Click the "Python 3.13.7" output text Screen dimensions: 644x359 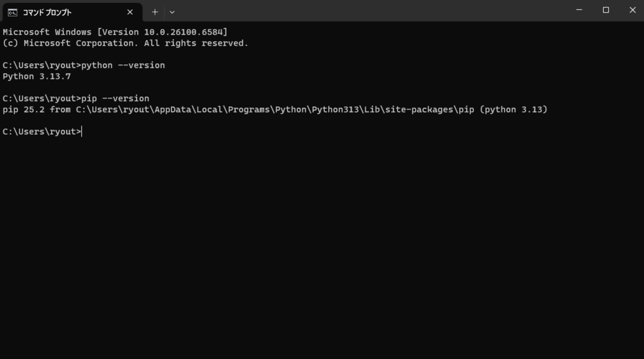pos(37,76)
